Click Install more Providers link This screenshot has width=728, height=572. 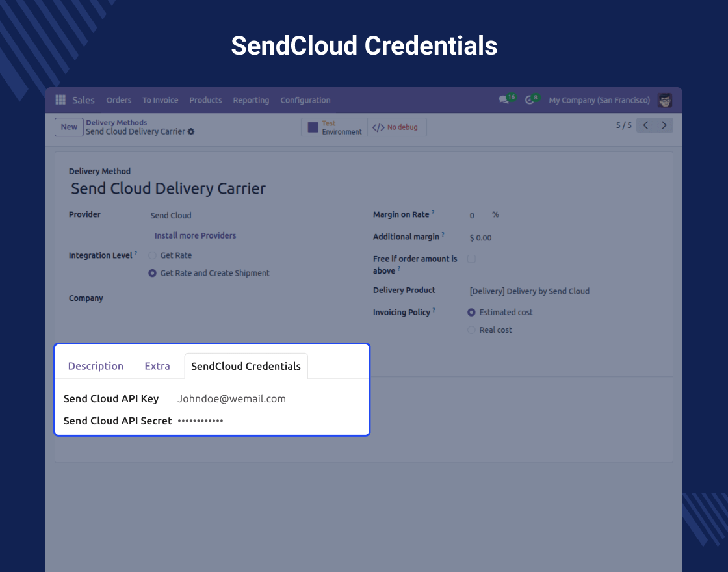click(195, 236)
